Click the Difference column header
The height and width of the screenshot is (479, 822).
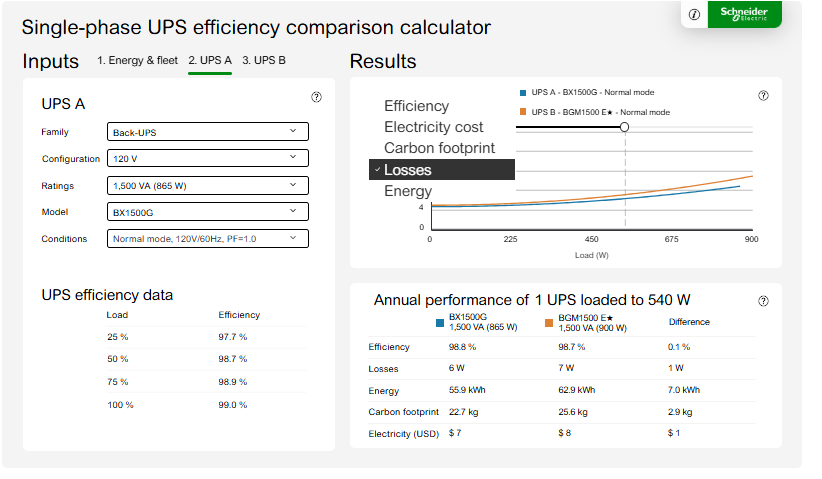pyautogui.click(x=689, y=322)
